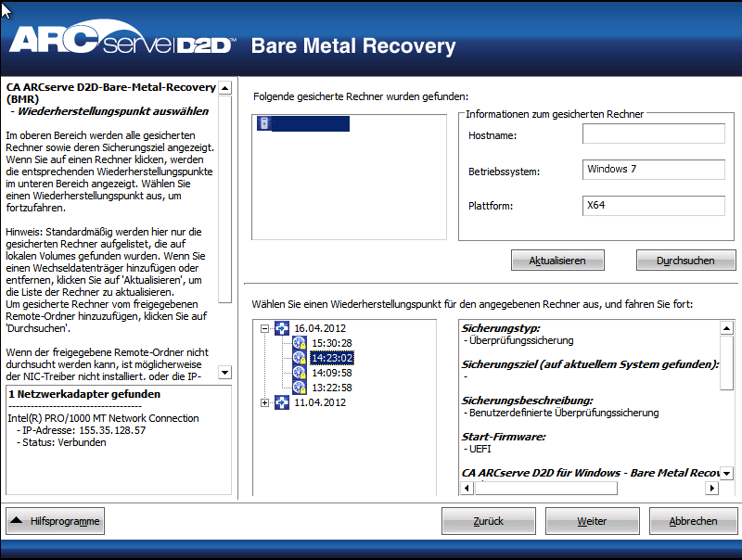742x560 pixels.
Task: Click Durchsuchen to browse remote folders
Action: coord(685,260)
